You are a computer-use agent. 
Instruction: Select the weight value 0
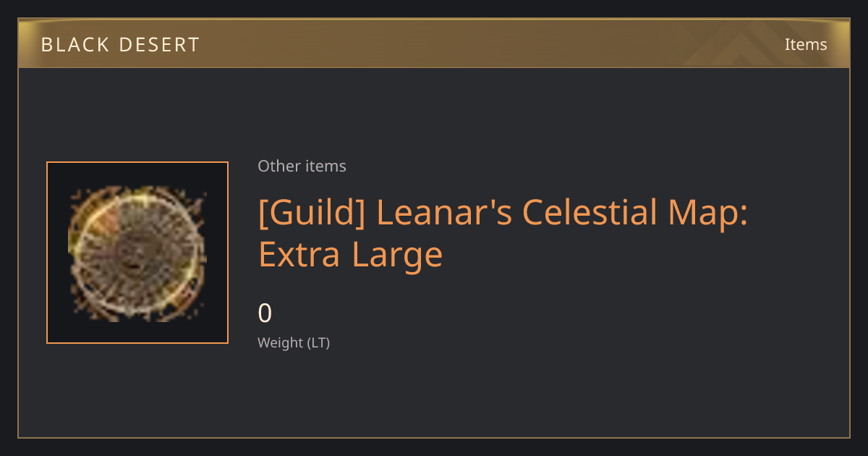click(265, 313)
